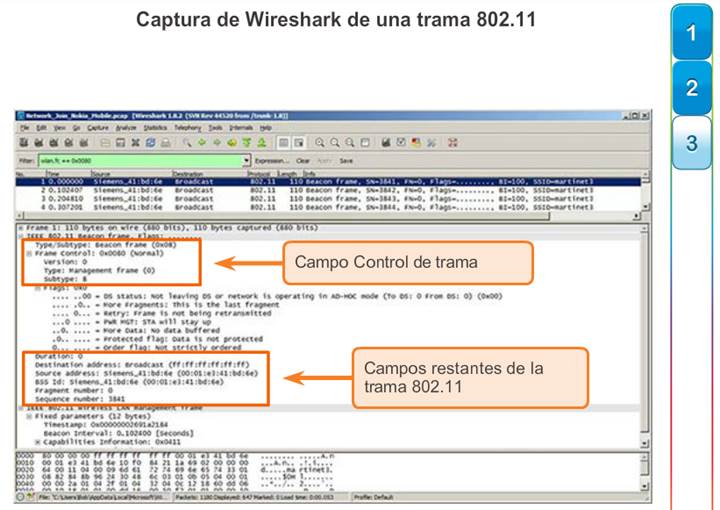Save this capture file icon
This screenshot has width=720, height=510.
pyautogui.click(x=120, y=143)
